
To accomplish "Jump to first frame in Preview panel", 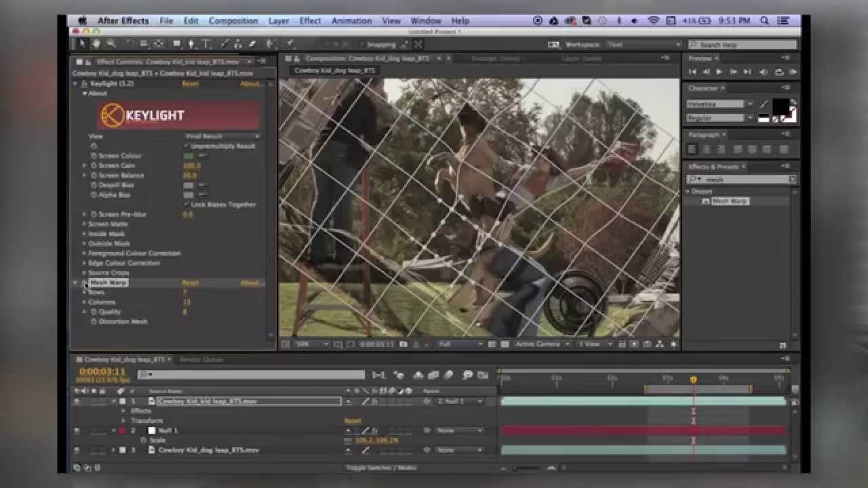I will click(692, 72).
